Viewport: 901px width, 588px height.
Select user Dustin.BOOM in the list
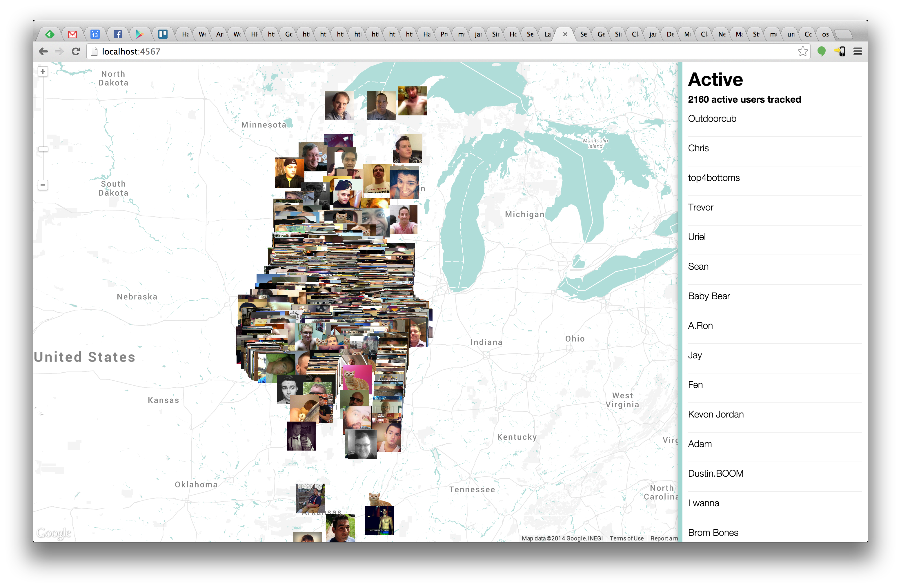click(x=715, y=474)
